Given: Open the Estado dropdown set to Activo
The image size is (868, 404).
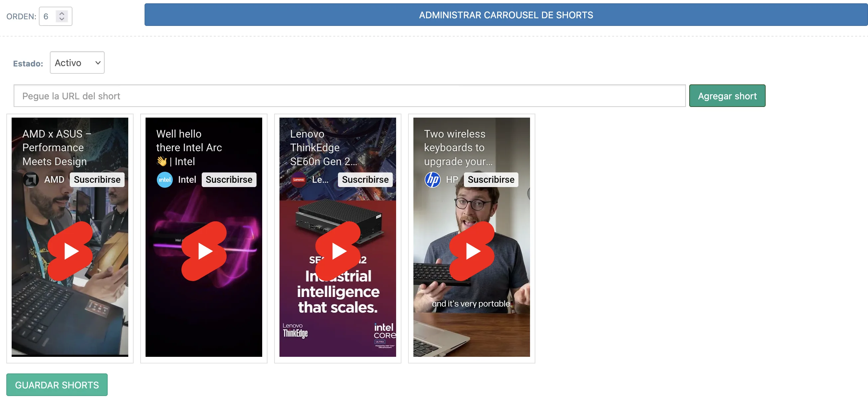Looking at the screenshot, I should click(77, 63).
